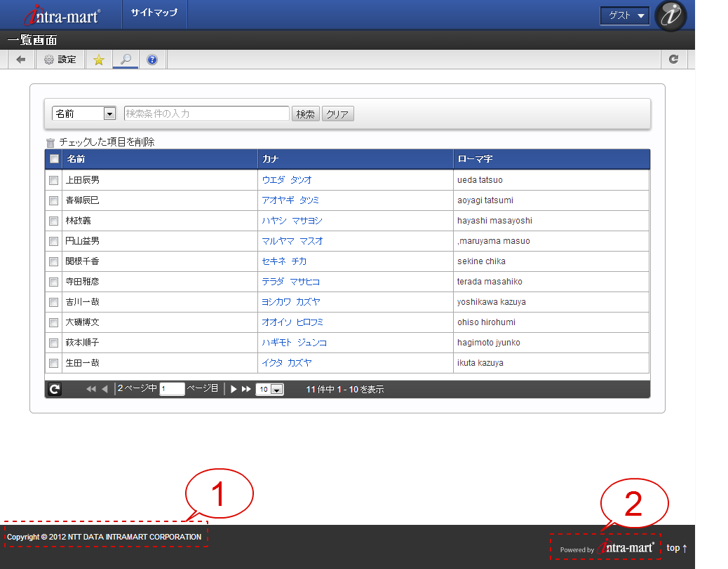Screen dimensions: 728x569
Task: Open the 設定 settings menu
Action: (x=60, y=60)
